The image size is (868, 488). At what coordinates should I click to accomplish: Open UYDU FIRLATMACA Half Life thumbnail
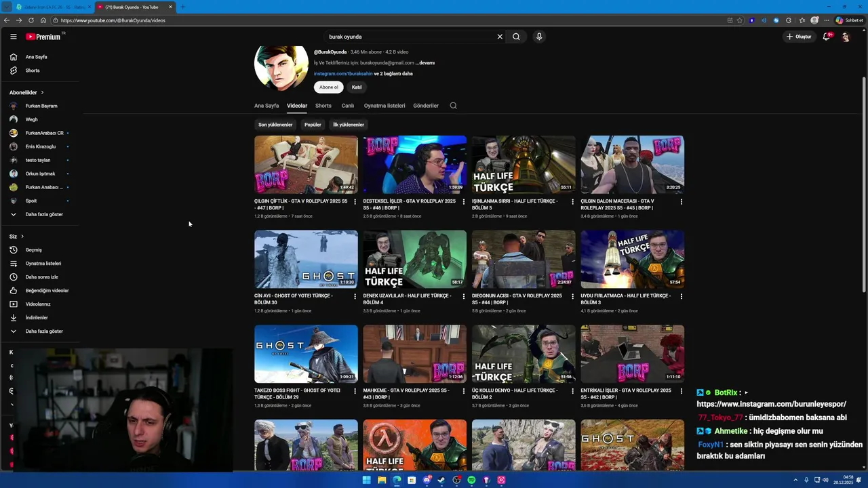632,260
